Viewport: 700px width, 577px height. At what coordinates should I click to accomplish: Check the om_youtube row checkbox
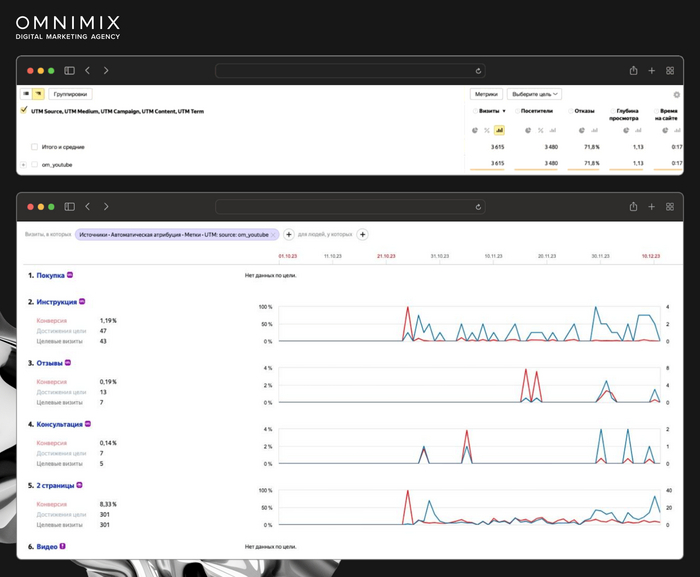35,164
